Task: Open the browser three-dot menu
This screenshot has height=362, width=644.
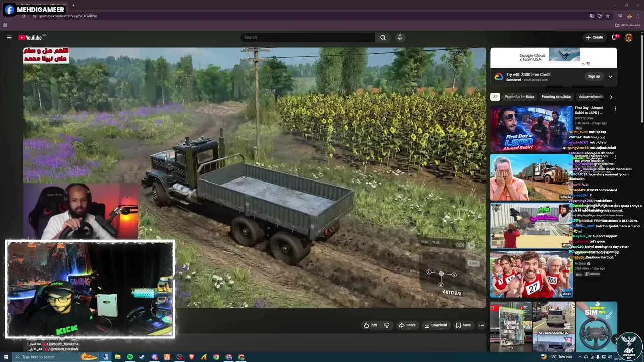Action: coord(637,16)
